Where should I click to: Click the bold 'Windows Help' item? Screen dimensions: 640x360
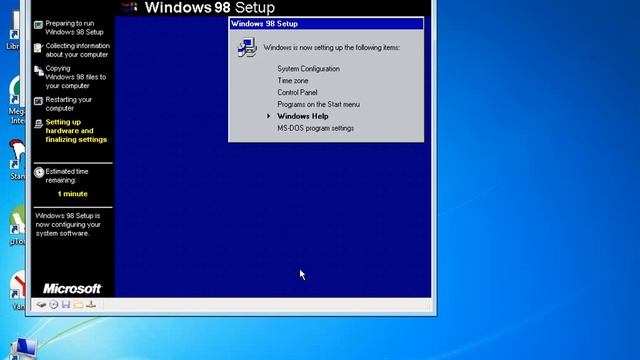click(x=303, y=116)
